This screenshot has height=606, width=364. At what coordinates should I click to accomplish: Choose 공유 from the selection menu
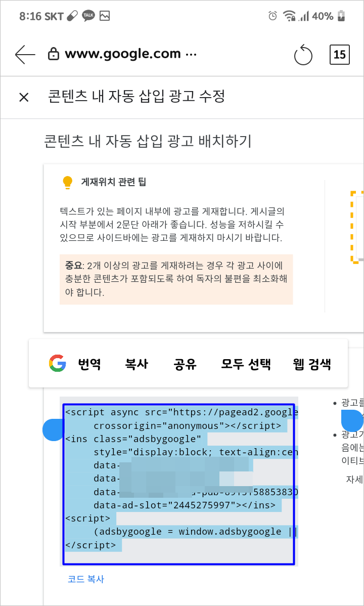(185, 364)
